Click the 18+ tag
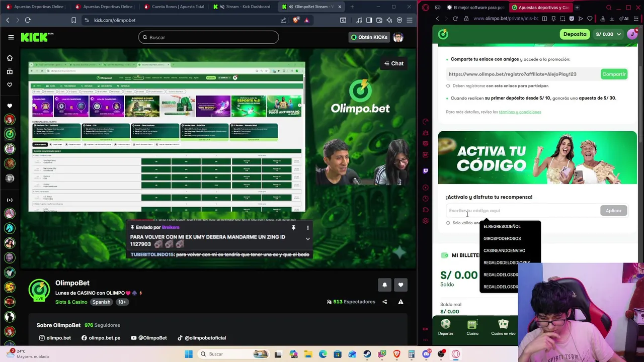The height and width of the screenshot is (362, 644). [122, 302]
